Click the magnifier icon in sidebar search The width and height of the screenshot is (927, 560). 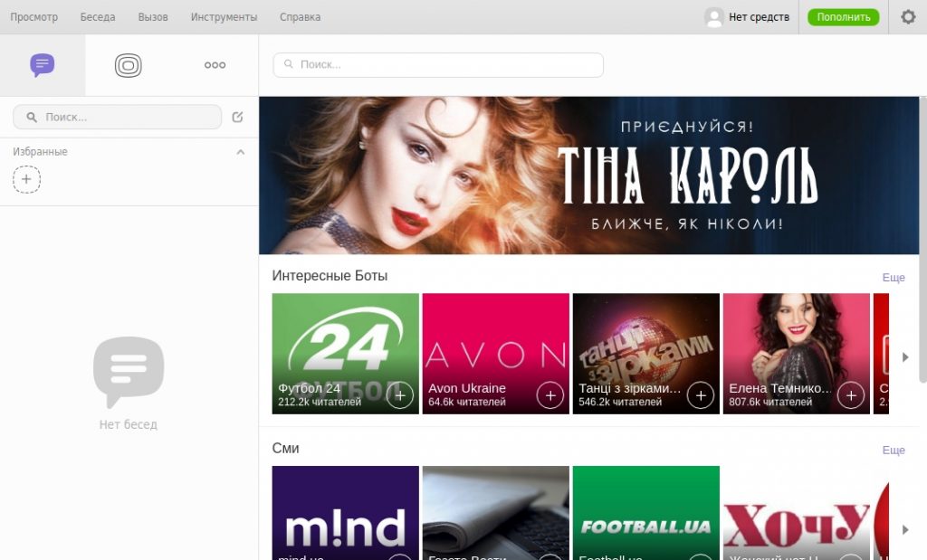pos(32,117)
